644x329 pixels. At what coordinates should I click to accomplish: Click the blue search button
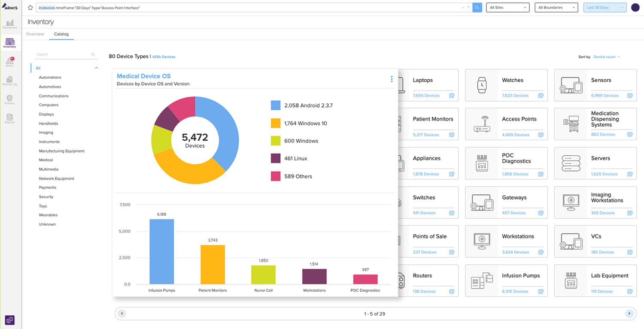click(x=477, y=7)
